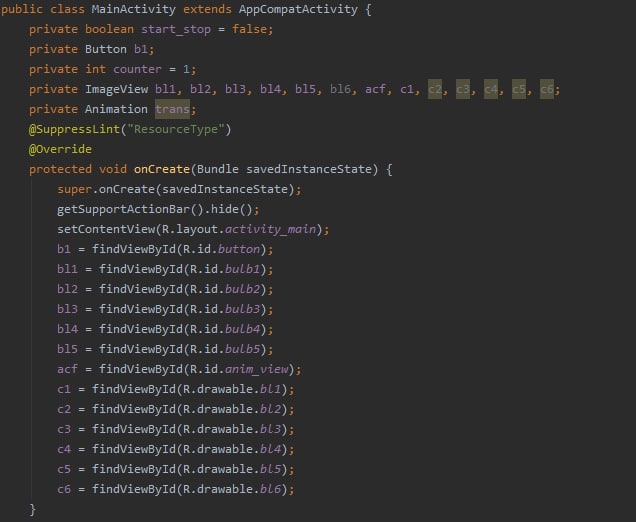Click the bulb4 resource id
The width and height of the screenshot is (636, 522).
tap(242, 329)
